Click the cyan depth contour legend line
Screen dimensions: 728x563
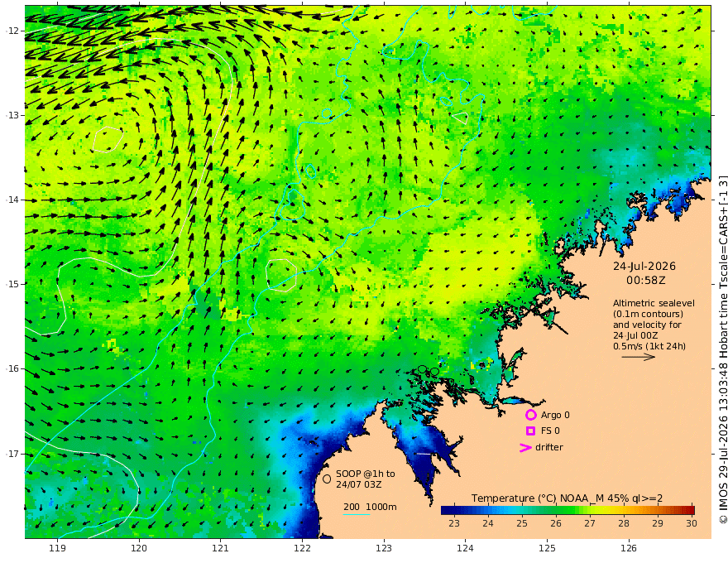pos(357,514)
